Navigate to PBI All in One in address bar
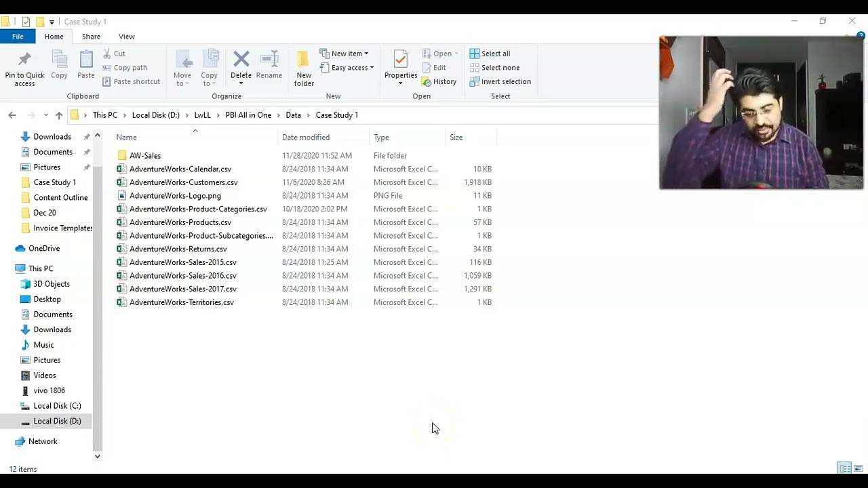Screen dimensions: 868x488 (248, 115)
